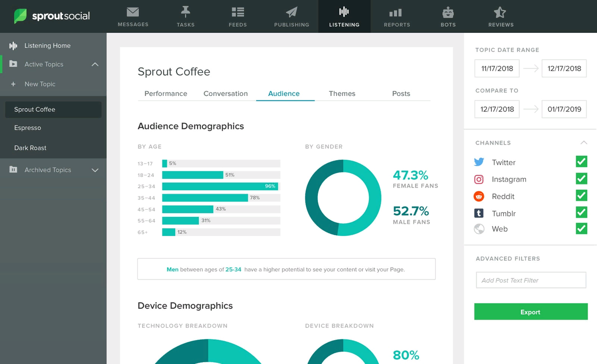Screen dimensions: 597x364
Task: Click the Export button
Action: tap(530, 312)
